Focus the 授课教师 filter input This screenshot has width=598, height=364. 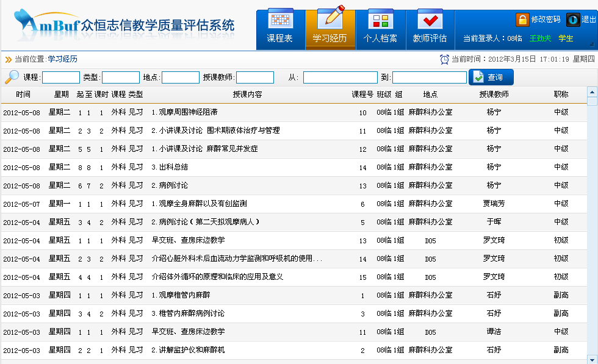click(x=255, y=77)
